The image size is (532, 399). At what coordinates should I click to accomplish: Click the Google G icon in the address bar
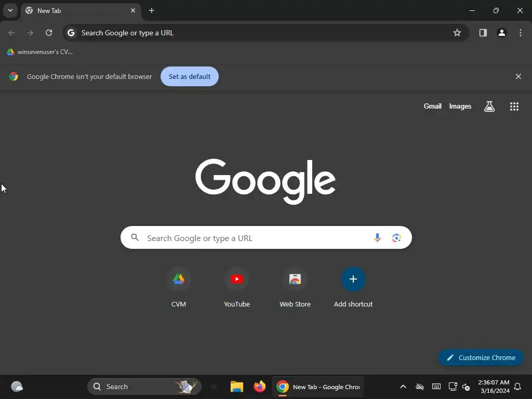pyautogui.click(x=71, y=33)
